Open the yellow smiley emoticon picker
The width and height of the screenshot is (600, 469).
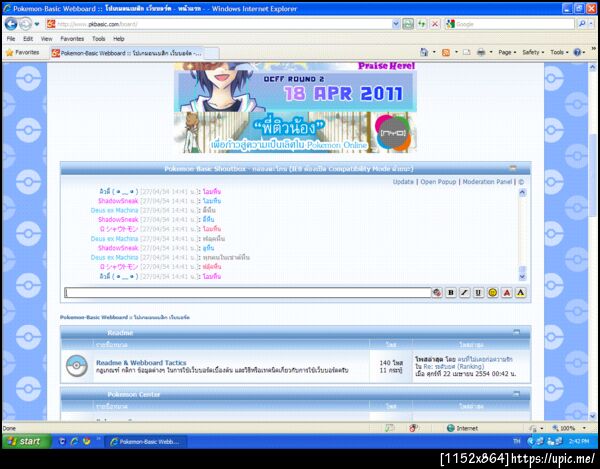click(x=493, y=293)
